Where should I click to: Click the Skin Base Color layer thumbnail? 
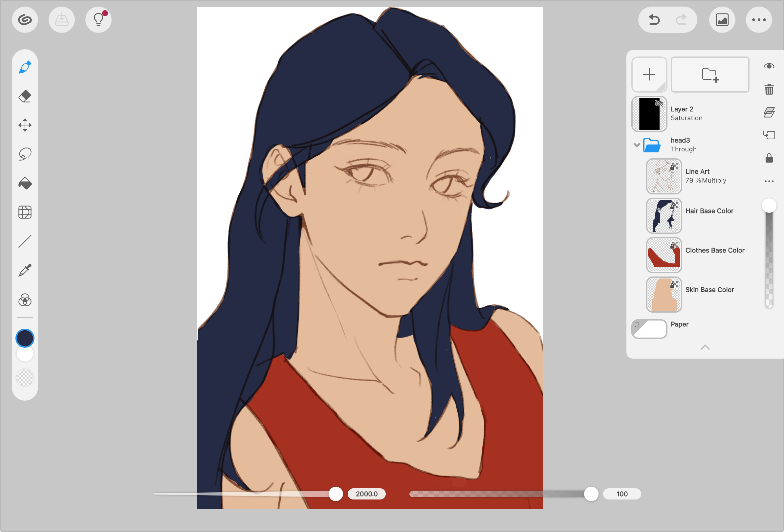(x=664, y=294)
